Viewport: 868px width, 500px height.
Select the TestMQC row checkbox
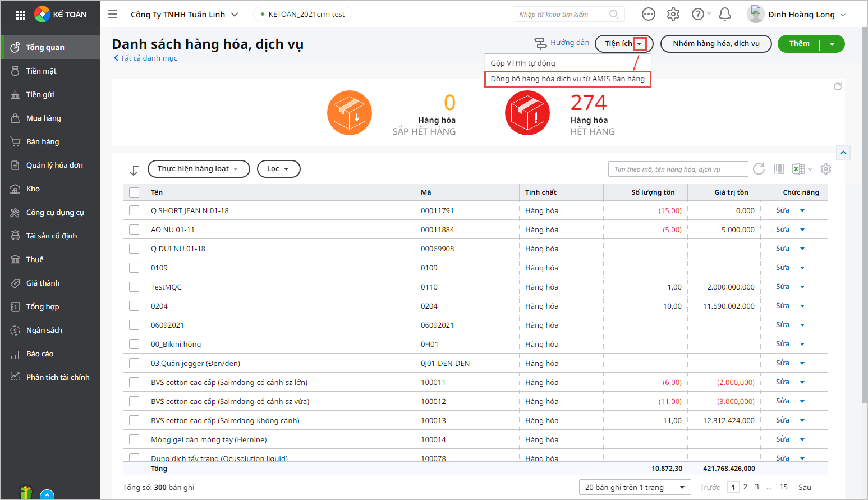pyautogui.click(x=134, y=287)
